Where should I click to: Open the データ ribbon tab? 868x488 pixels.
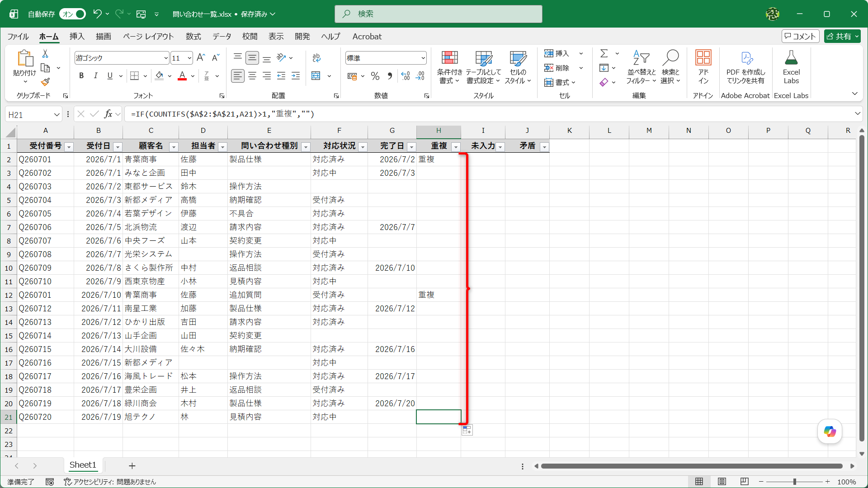222,37
